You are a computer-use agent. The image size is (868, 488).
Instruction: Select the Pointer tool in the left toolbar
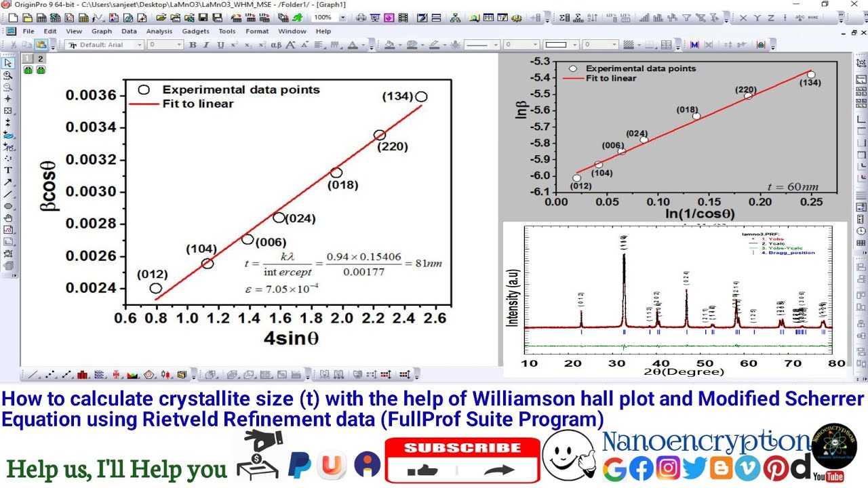pos(8,63)
